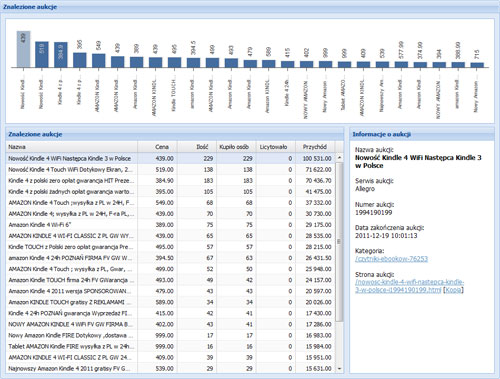Select row 'Kindle TOUCH z Polski zero opłat gwarancja'
Screen dimensions: 500x379
click(x=170, y=247)
